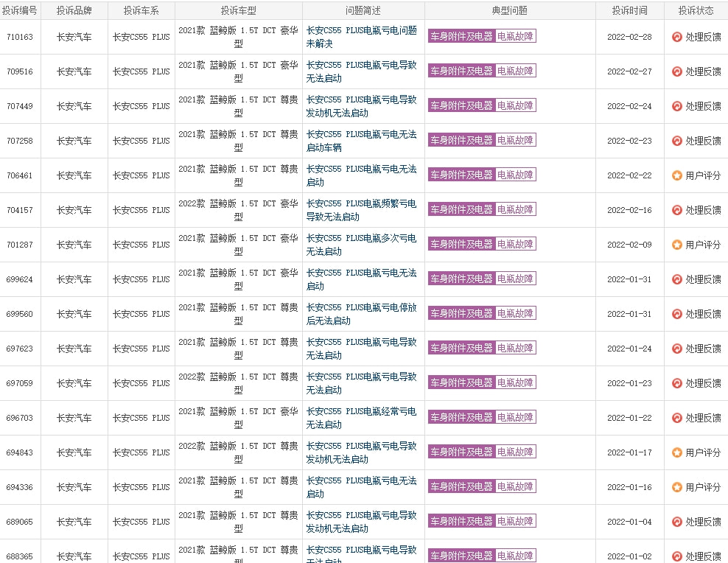The height and width of the screenshot is (563, 728).
Task: Open complaint link in row 709516
Action: 361,71
